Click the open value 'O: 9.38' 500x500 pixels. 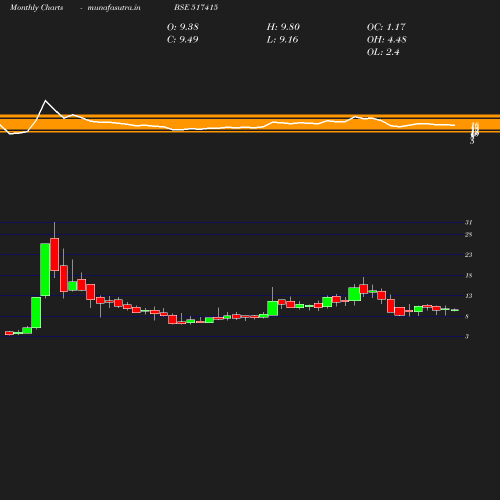[183, 27]
